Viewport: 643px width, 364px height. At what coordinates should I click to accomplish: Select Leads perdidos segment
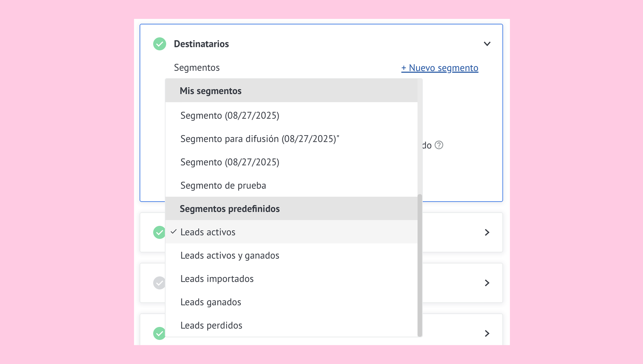point(211,325)
